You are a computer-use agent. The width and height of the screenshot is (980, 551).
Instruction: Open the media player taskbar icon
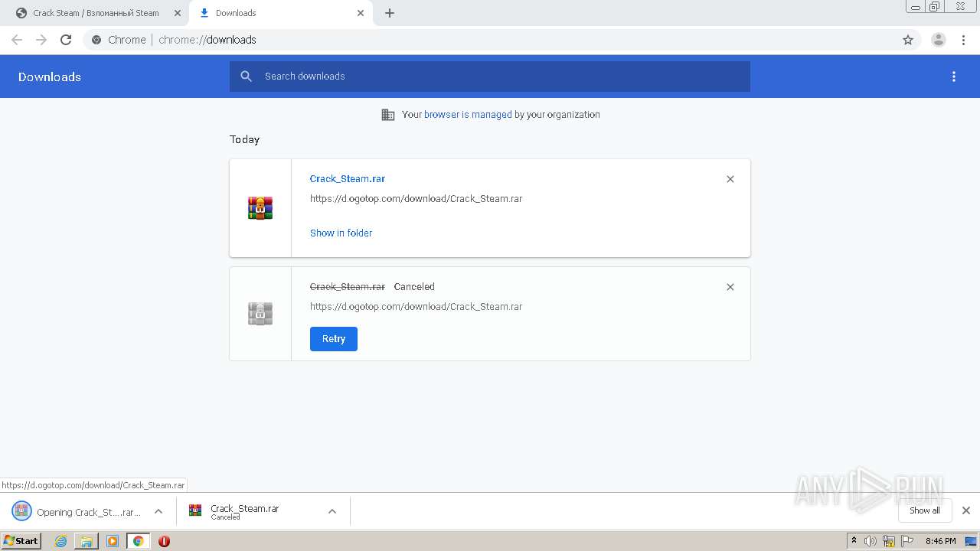point(113,541)
